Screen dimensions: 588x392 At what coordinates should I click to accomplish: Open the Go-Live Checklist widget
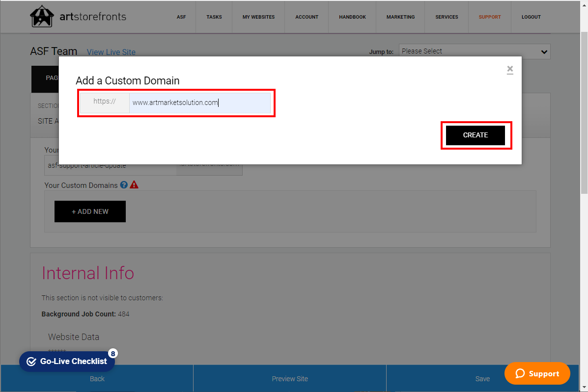click(67, 361)
